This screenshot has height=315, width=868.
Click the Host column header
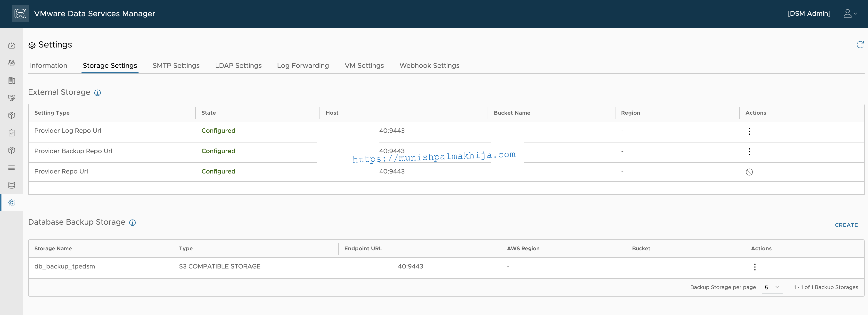coord(332,113)
